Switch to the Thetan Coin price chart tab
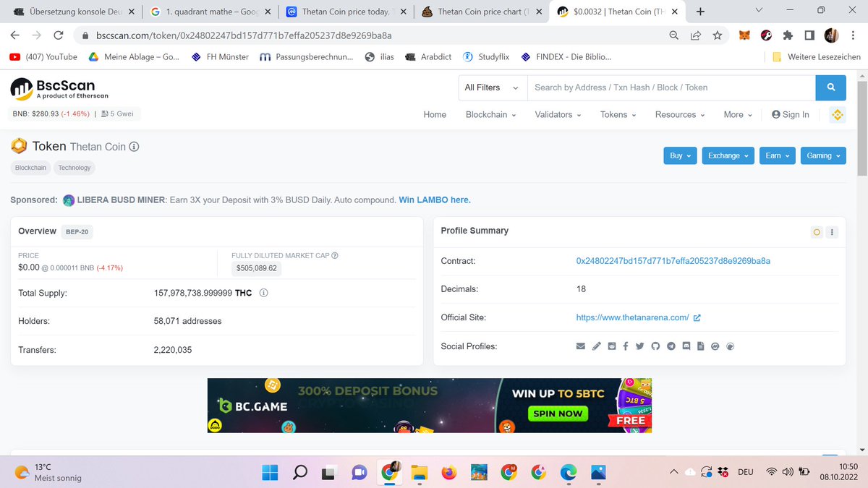This screenshot has width=868, height=488. pyautogui.click(x=482, y=12)
